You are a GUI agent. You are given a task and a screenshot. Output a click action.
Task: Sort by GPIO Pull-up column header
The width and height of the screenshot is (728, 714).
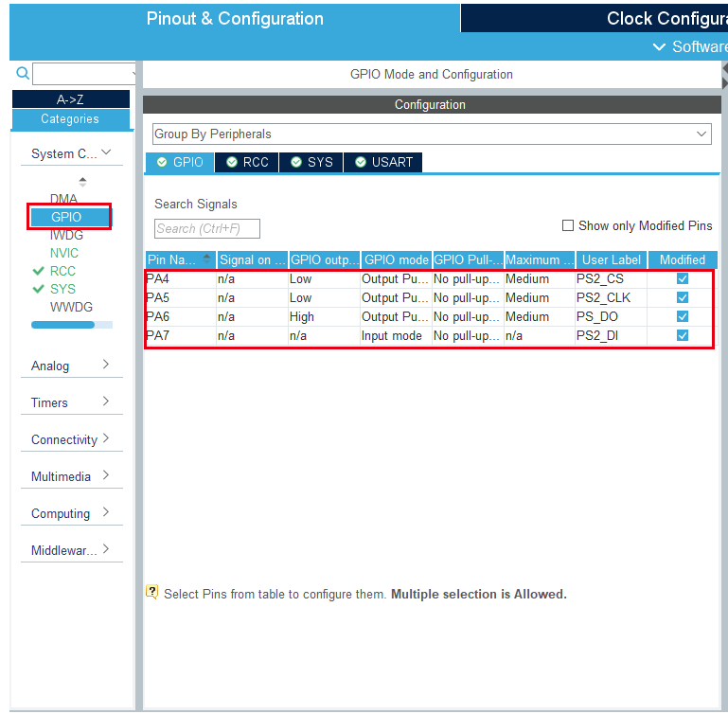pos(468,259)
